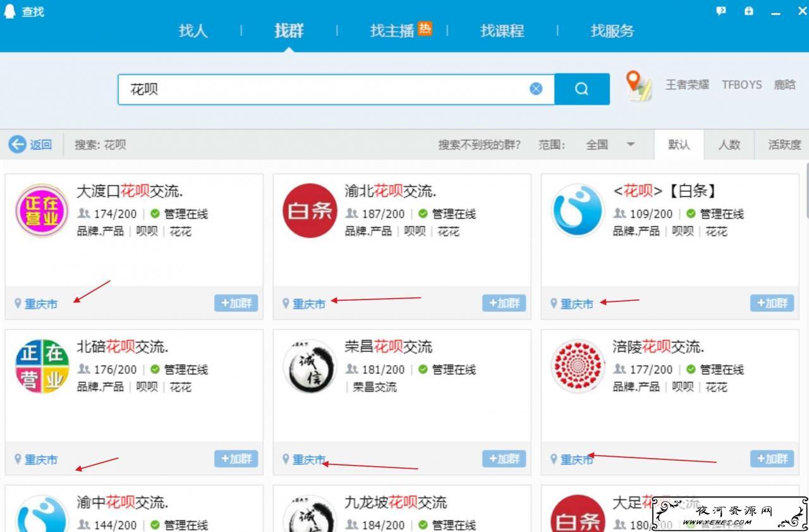
Task: Click the title bar plus icon
Action: [749, 11]
